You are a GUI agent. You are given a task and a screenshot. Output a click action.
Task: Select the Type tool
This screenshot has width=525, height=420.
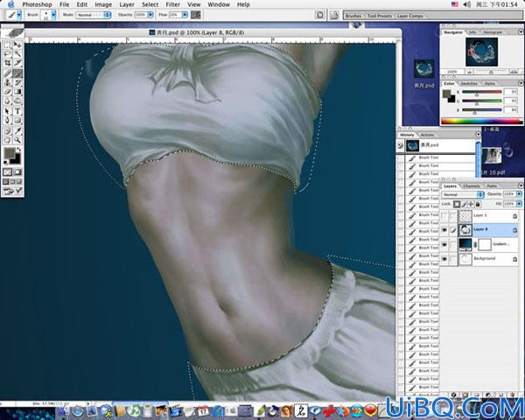tap(17, 111)
